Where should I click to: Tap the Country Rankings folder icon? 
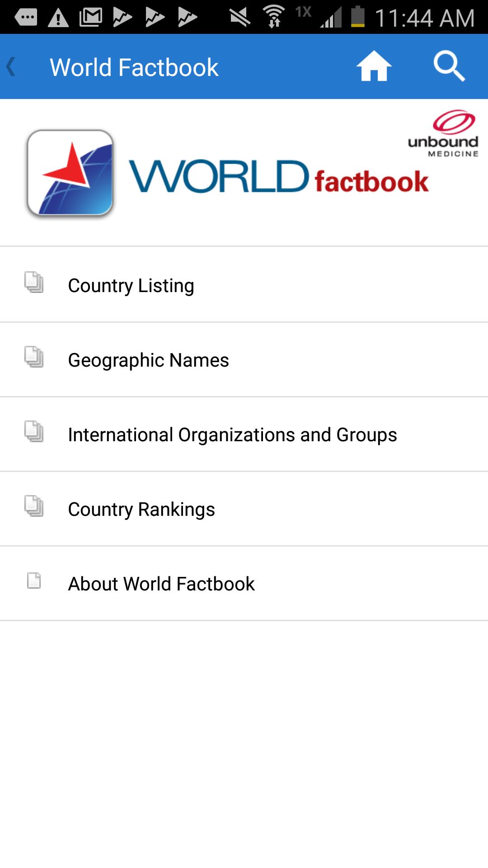click(x=34, y=506)
